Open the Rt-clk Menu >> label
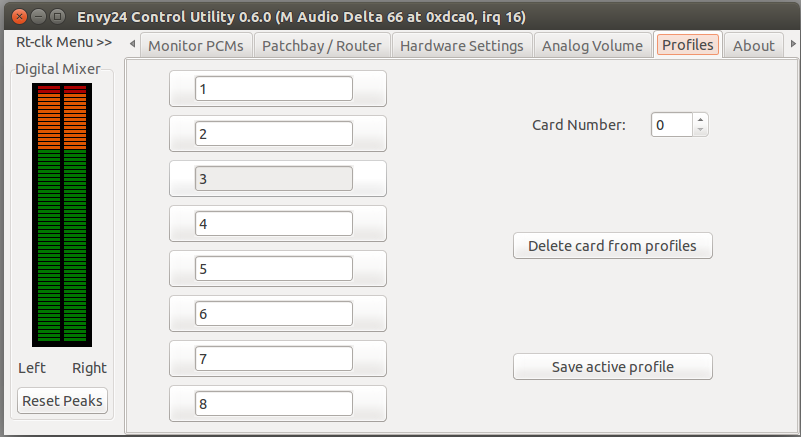 (x=64, y=42)
